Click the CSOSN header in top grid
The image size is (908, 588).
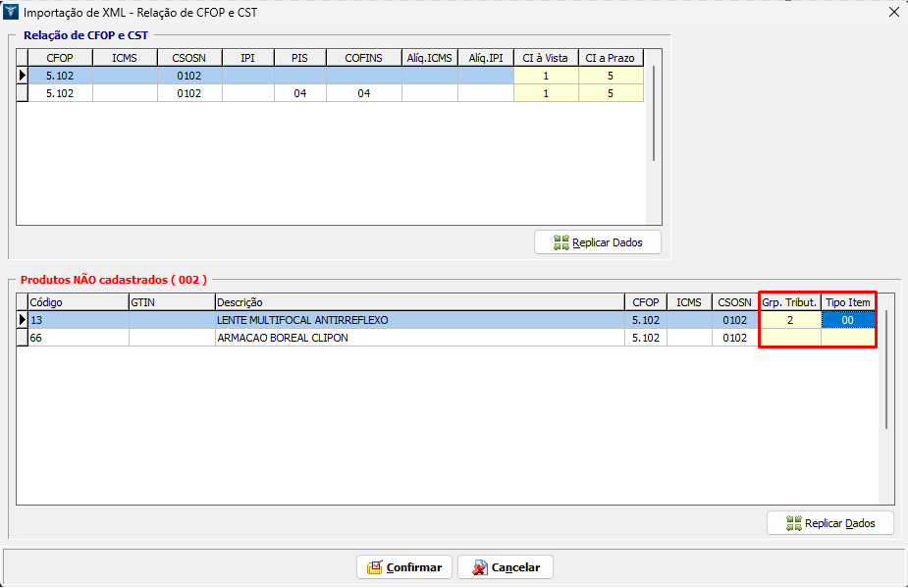point(189,58)
